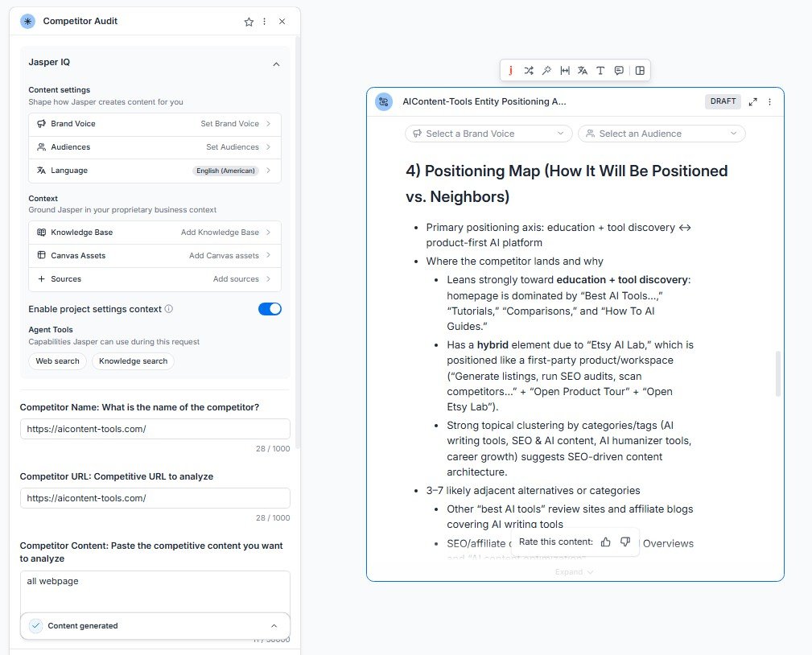Collapse the Jasper IQ section
The width and height of the screenshot is (812, 655).
276,64
